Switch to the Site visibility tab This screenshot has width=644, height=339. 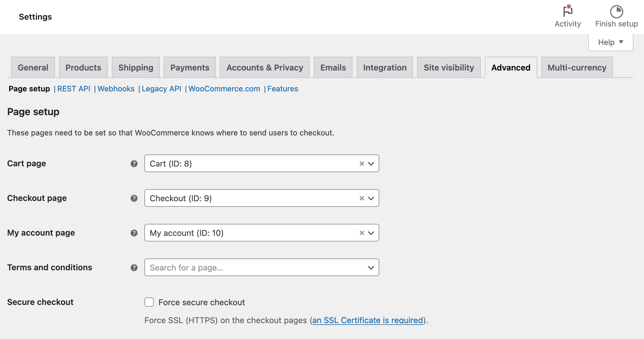(x=449, y=67)
